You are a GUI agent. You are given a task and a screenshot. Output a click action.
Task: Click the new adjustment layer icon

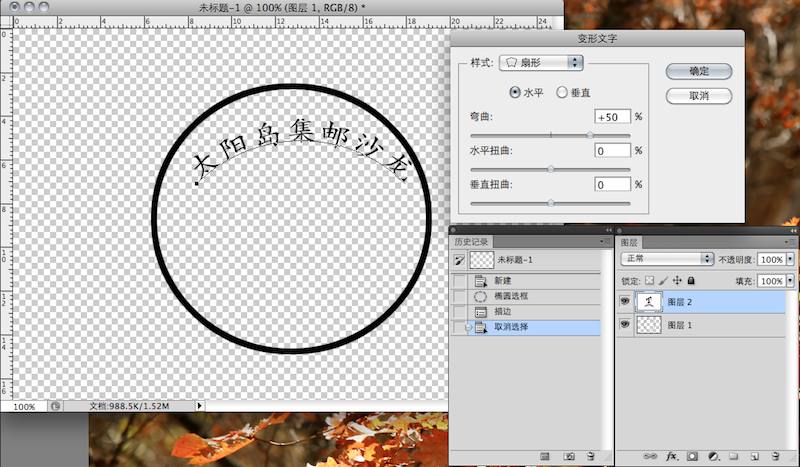[x=713, y=455]
